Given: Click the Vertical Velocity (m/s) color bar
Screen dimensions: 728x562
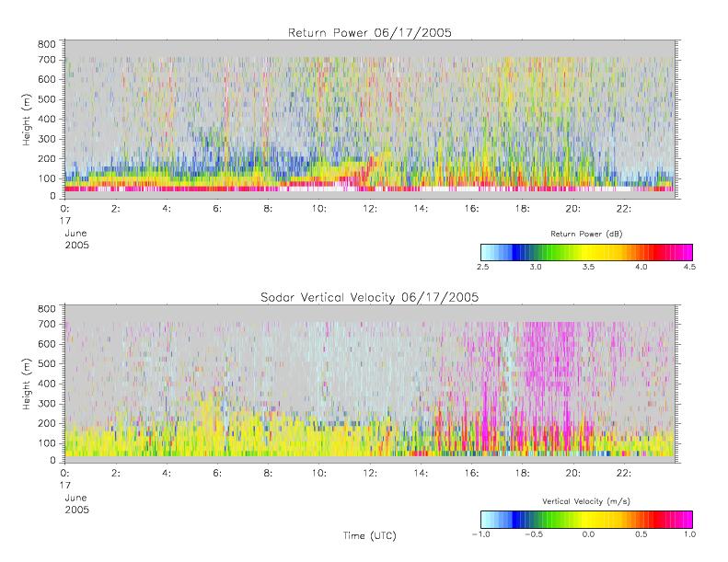Looking at the screenshot, I should (586, 520).
